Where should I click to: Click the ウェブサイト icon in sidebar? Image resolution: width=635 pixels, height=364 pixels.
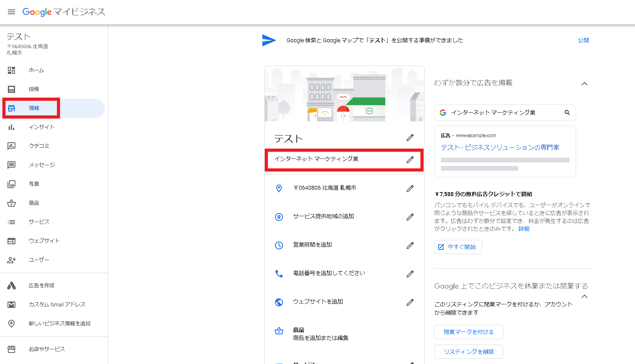point(11,241)
